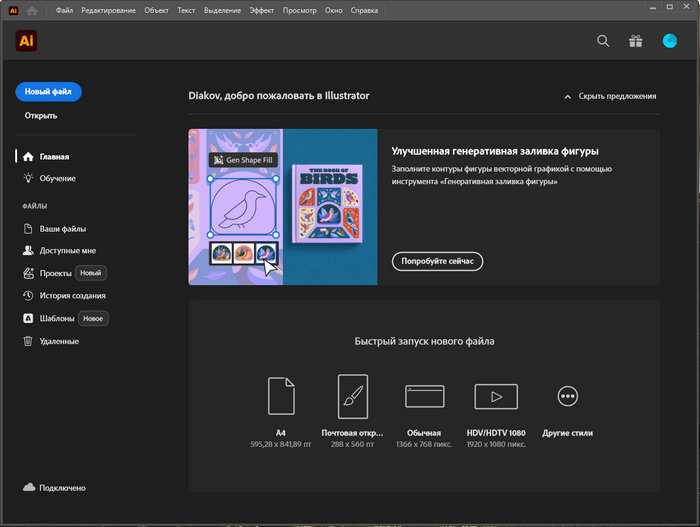700x527 pixels.
Task: Click the home icon in title bar
Action: coord(33,10)
